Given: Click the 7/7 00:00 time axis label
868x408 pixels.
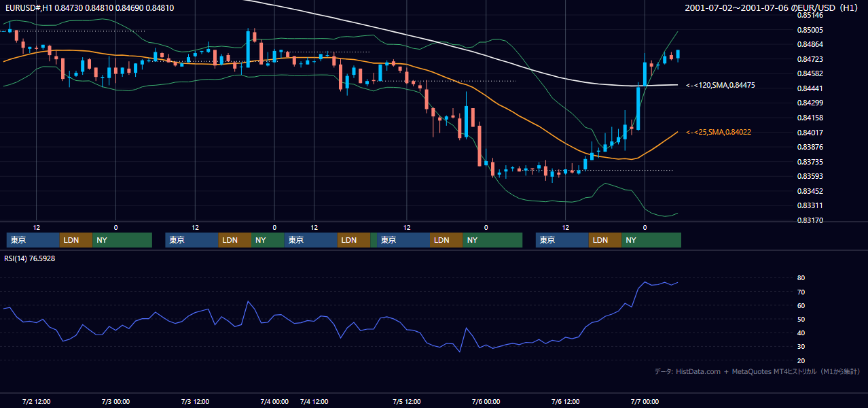Looking at the screenshot, I should pyautogui.click(x=645, y=401).
